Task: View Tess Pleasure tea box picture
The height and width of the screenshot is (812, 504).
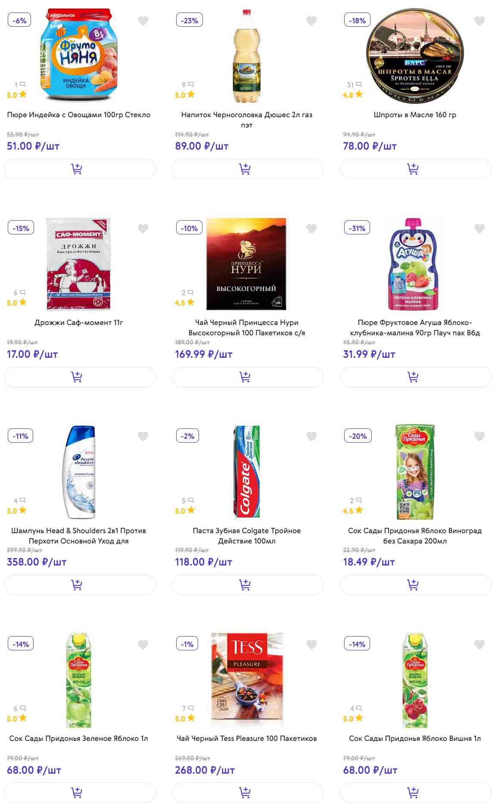Action: [x=247, y=680]
